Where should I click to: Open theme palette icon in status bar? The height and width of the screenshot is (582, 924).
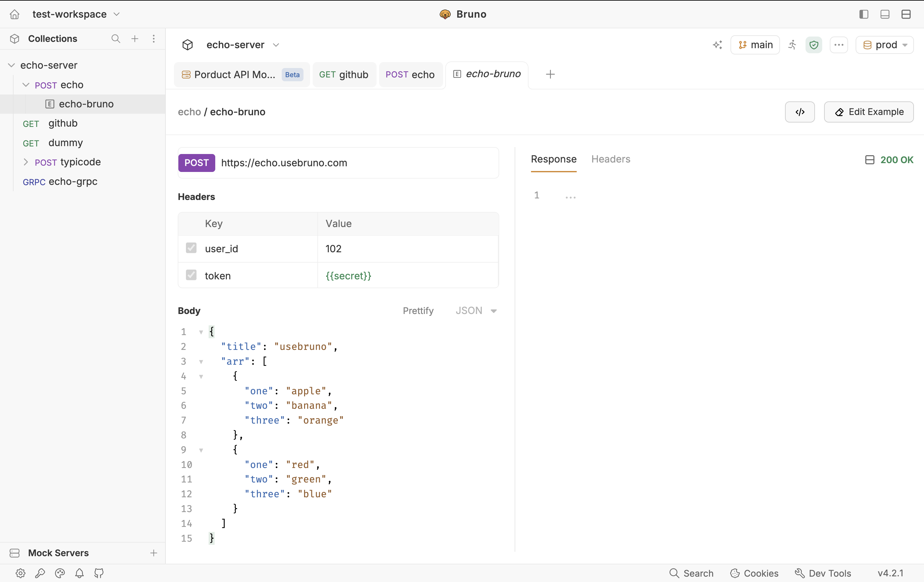coord(60,573)
